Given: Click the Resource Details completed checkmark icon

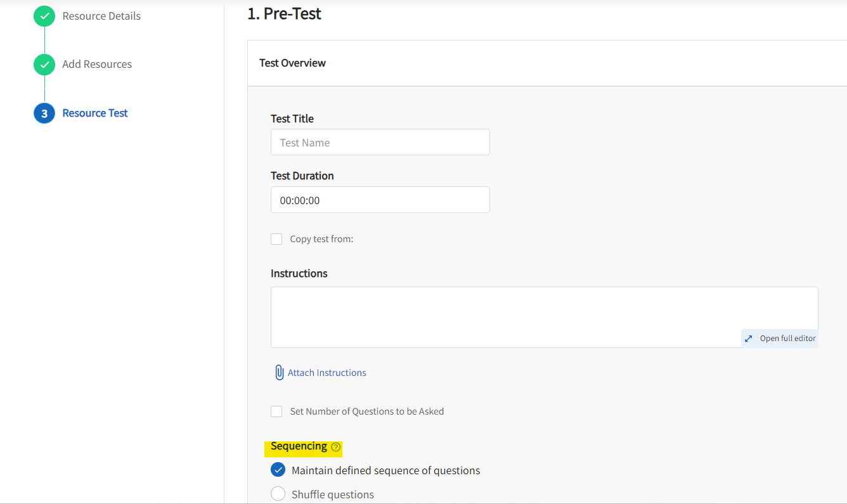Looking at the screenshot, I should (44, 16).
